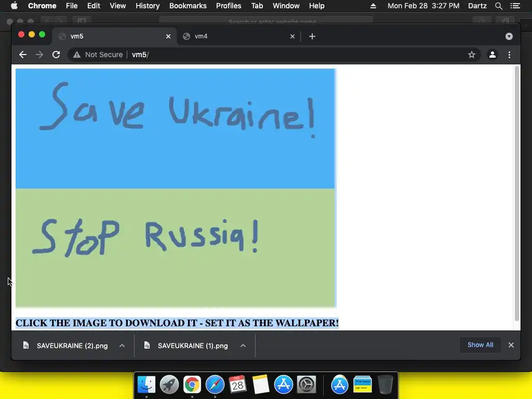Open the Bookmarks menu

(x=188, y=6)
